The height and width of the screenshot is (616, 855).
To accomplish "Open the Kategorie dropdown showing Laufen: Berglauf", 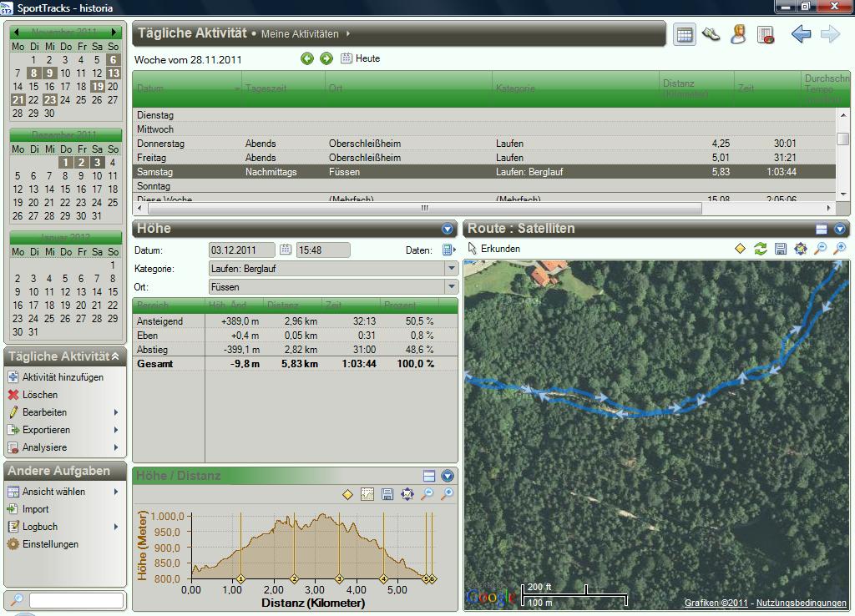I will pyautogui.click(x=451, y=269).
